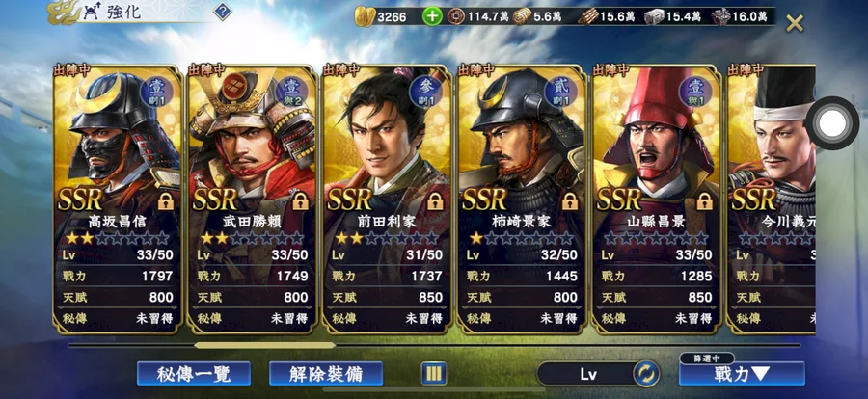Toggle the lock on 前田利家 card
The height and width of the screenshot is (399, 868).
435,201
